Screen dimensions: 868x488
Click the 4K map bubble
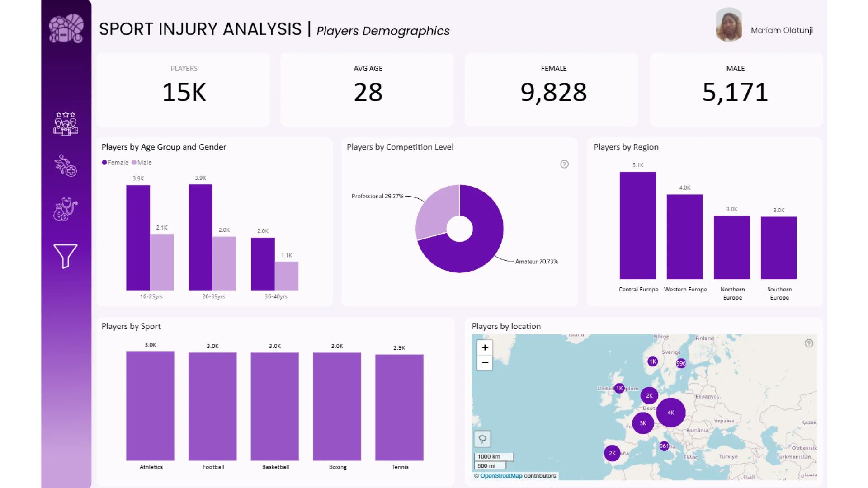pos(671,413)
